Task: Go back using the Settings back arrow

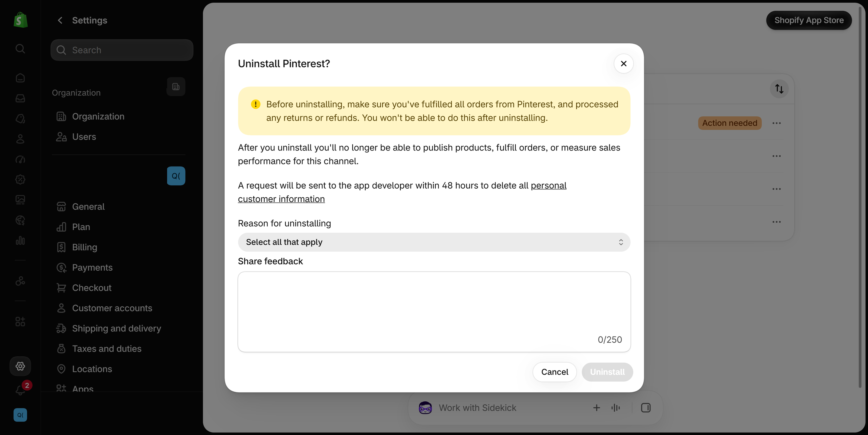Action: click(x=60, y=20)
